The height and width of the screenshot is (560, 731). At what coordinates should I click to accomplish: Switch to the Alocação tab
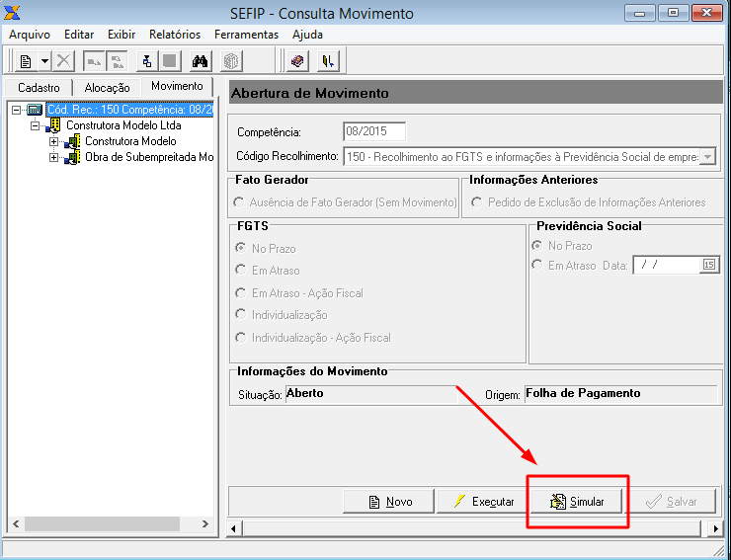tap(108, 88)
